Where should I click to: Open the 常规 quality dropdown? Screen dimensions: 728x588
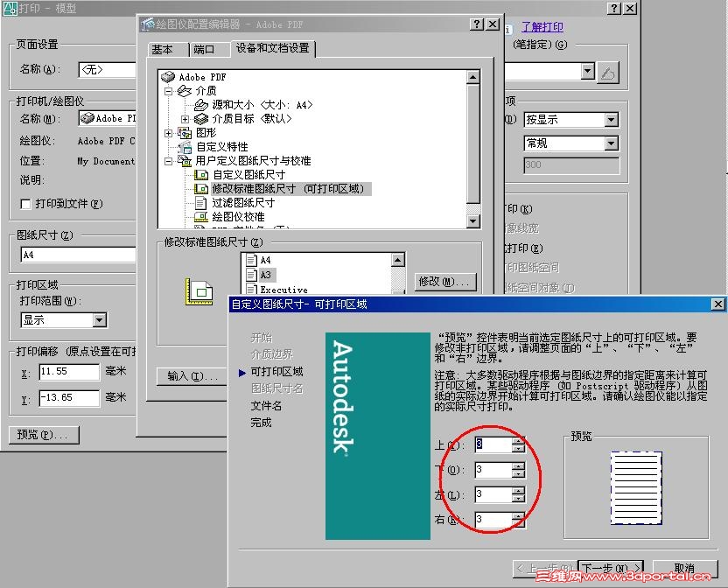612,143
